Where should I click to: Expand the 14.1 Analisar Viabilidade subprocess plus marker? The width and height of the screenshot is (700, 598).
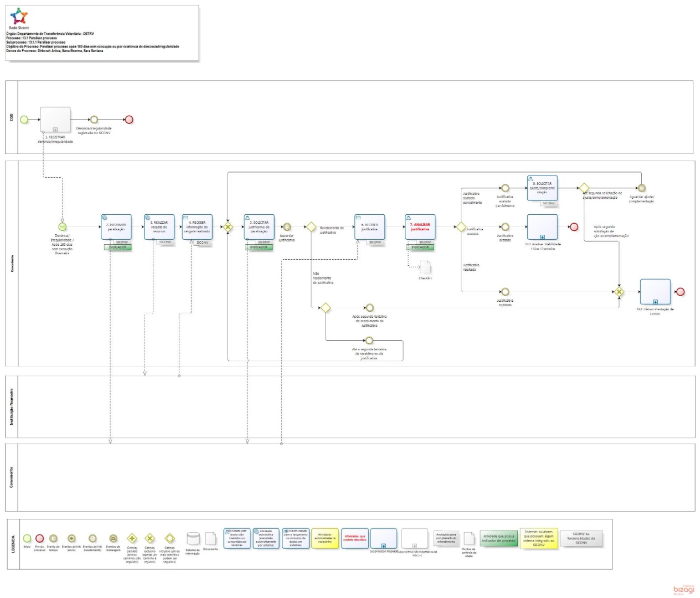point(542,237)
